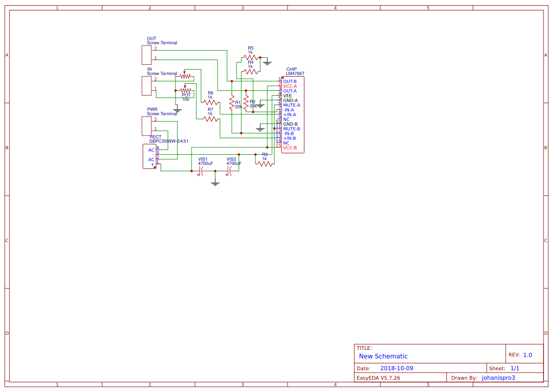553x392 pixels.
Task: Select the POT 100 potentiometer symbol
Action: 185,91
